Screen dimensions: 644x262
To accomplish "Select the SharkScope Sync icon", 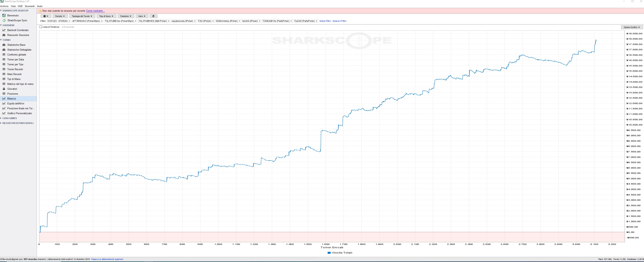I will [x=4, y=20].
